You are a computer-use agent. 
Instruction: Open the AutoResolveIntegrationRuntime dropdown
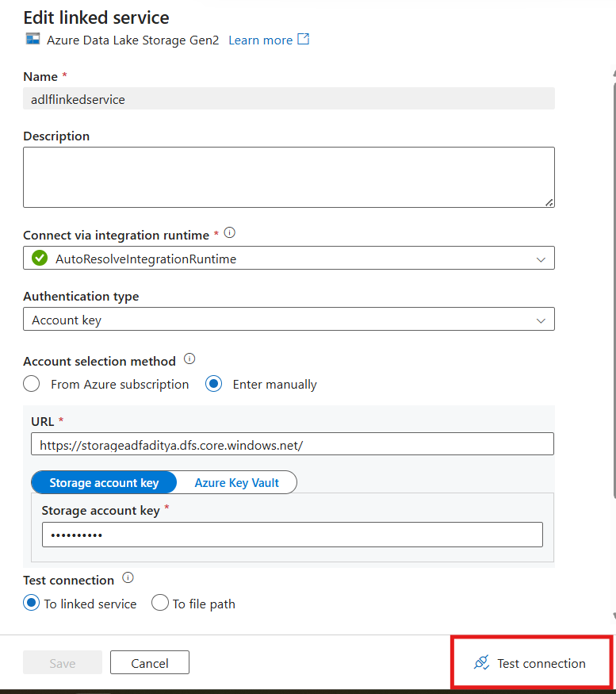click(x=289, y=258)
